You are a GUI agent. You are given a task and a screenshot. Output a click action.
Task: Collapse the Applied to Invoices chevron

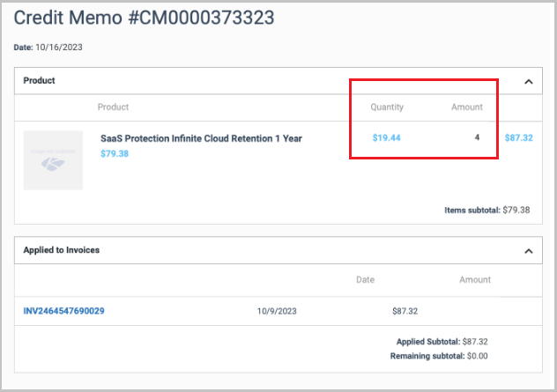(528, 251)
